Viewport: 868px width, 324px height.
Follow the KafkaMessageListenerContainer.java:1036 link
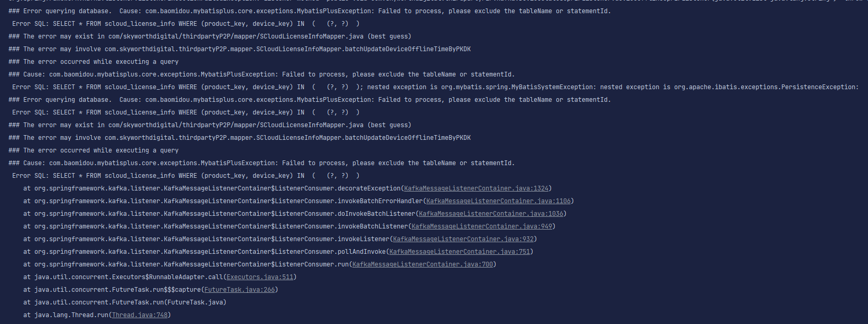491,214
